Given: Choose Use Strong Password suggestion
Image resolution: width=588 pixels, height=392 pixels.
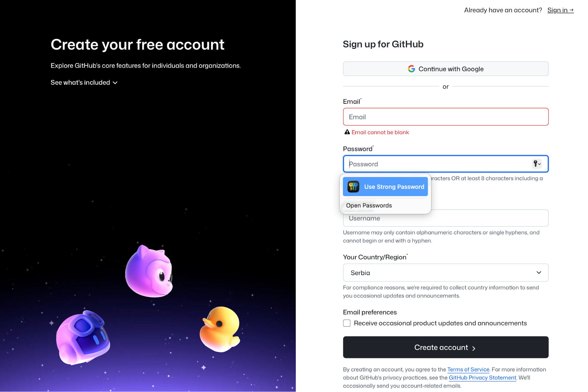Looking at the screenshot, I should [x=385, y=187].
